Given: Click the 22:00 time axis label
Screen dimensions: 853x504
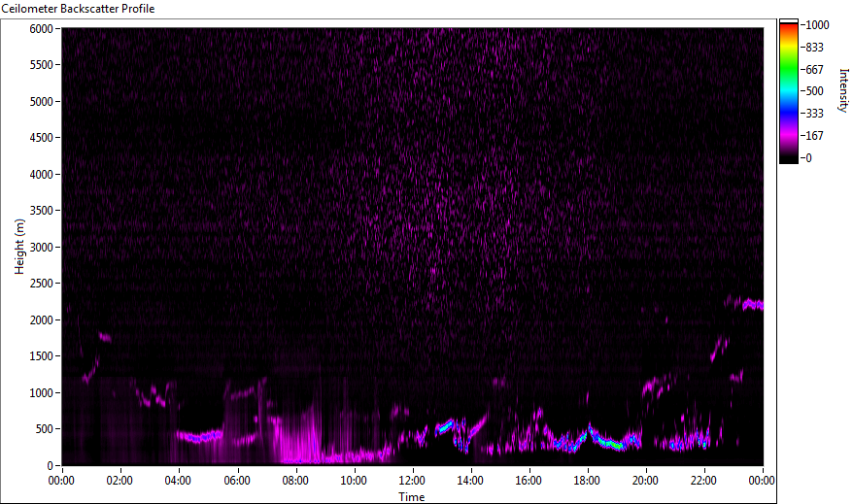Looking at the screenshot, I should [x=703, y=481].
